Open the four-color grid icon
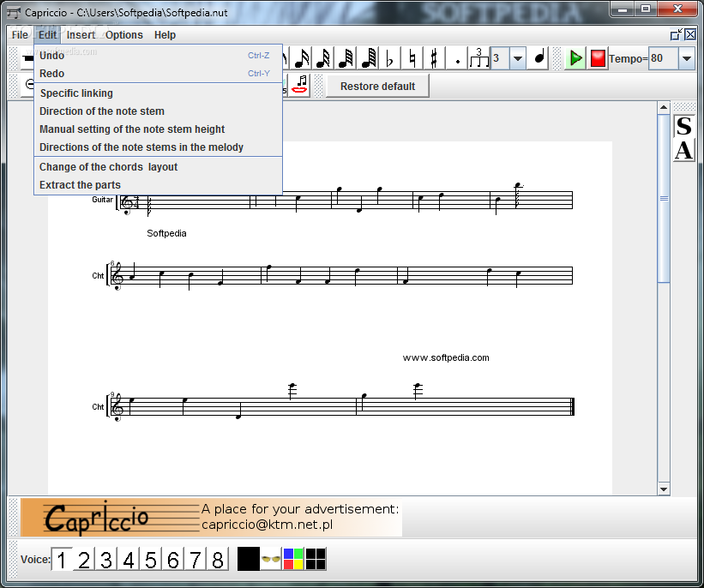Viewport: 704px width, 588px height. click(293, 559)
